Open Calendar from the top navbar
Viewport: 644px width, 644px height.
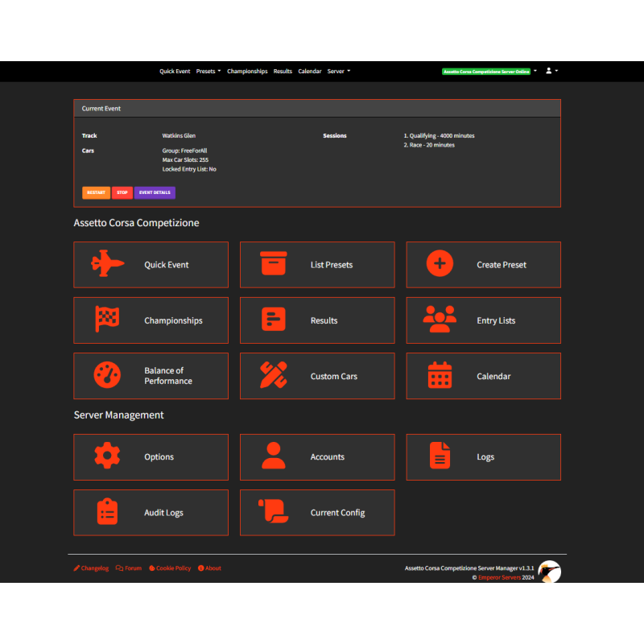click(x=309, y=71)
